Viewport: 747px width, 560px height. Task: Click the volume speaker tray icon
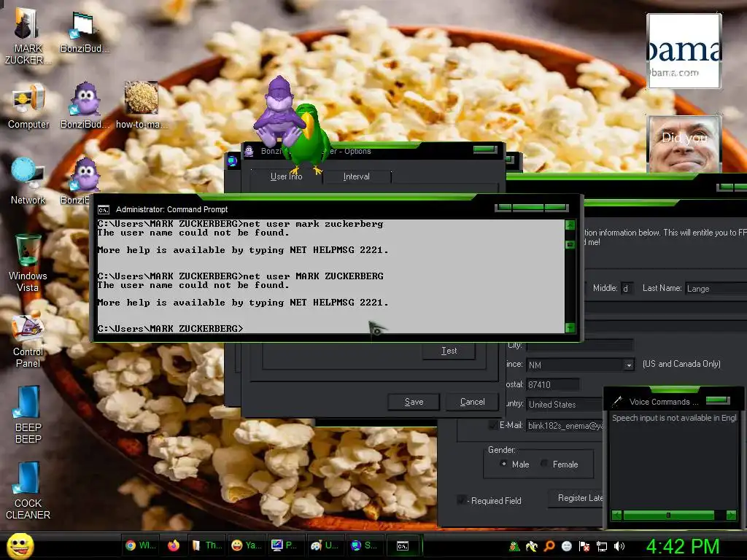[x=619, y=546]
